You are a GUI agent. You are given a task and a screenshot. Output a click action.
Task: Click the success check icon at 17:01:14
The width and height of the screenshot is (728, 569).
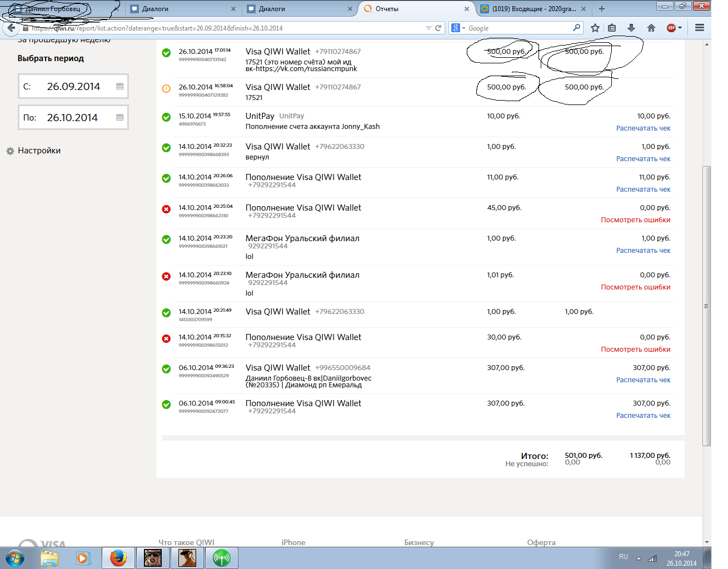point(166,53)
